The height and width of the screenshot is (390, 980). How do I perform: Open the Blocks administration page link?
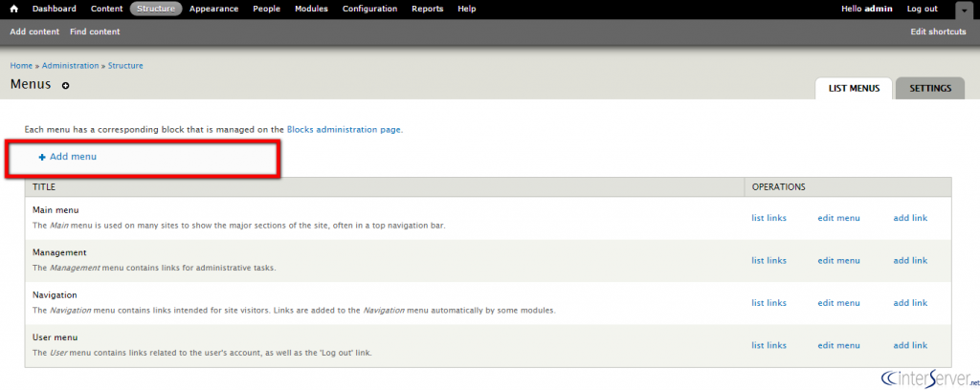[x=344, y=130]
